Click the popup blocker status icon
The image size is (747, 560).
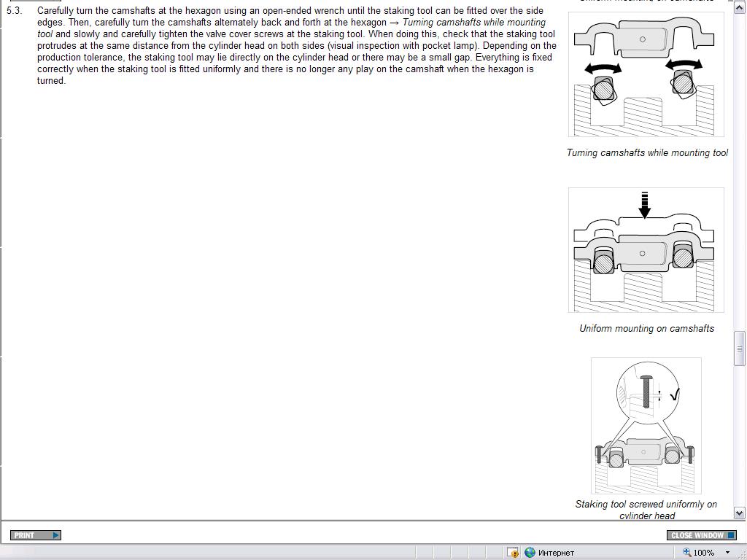click(x=513, y=553)
